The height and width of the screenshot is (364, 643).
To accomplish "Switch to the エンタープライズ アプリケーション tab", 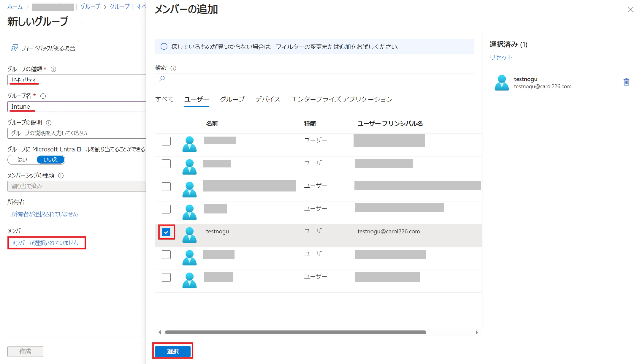I will 342,99.
